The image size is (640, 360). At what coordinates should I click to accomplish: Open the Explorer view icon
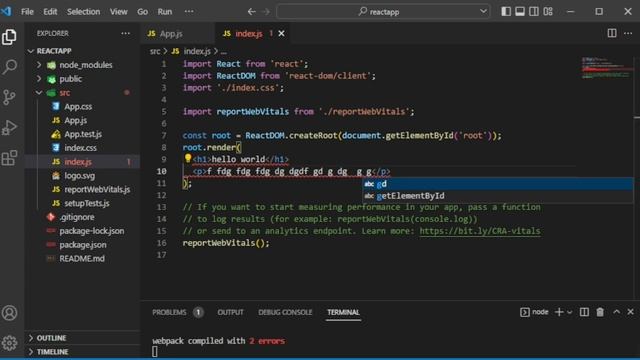pyautogui.click(x=9, y=37)
